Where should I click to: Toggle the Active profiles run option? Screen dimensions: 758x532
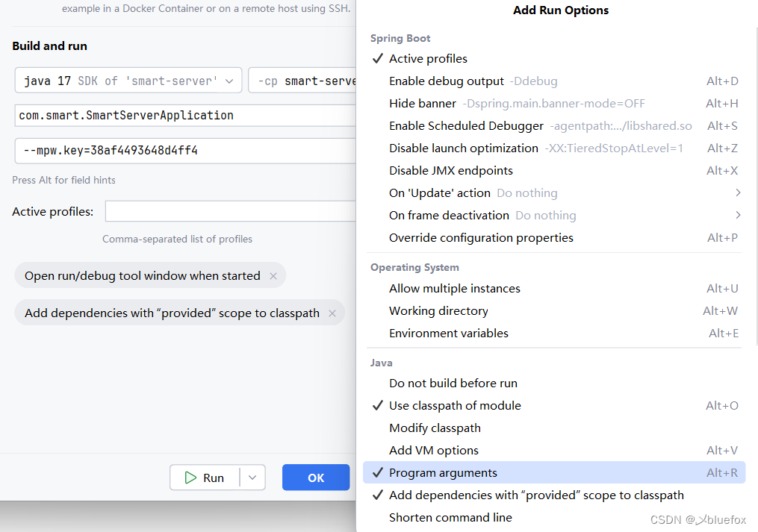click(x=428, y=58)
